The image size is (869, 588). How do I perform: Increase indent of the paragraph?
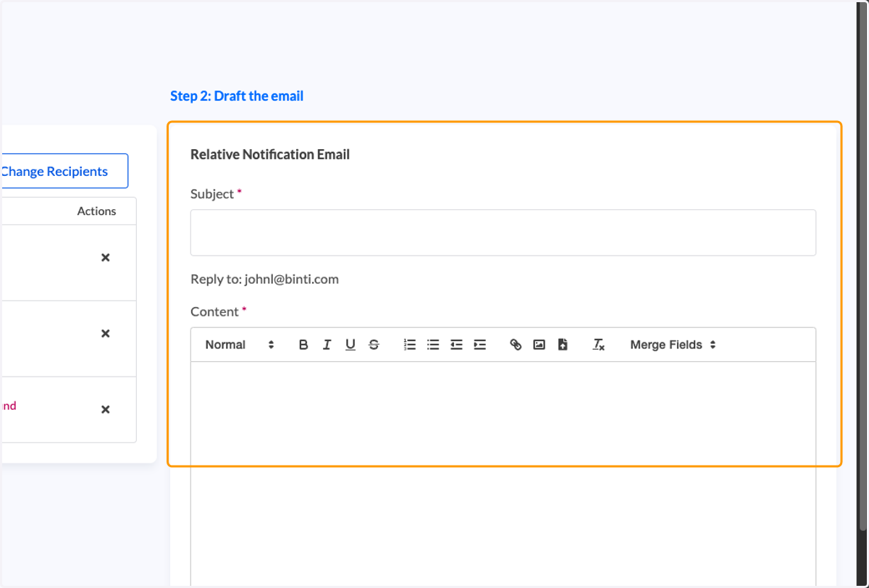tap(479, 345)
